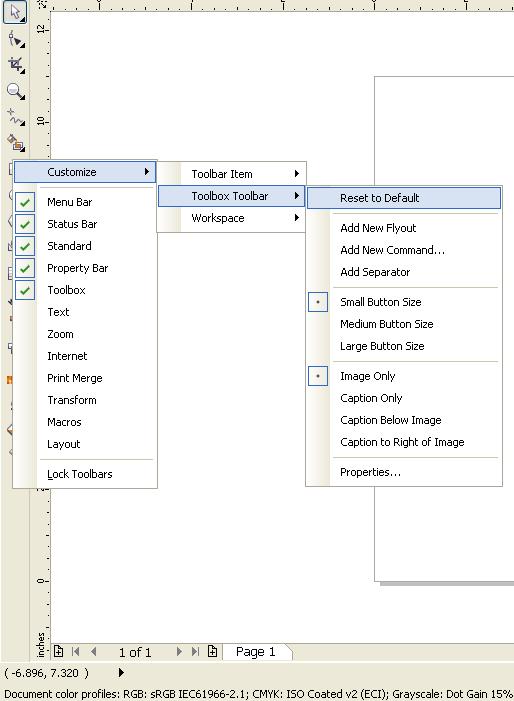Expand status bar arrow beside coordinates

pos(121,672)
